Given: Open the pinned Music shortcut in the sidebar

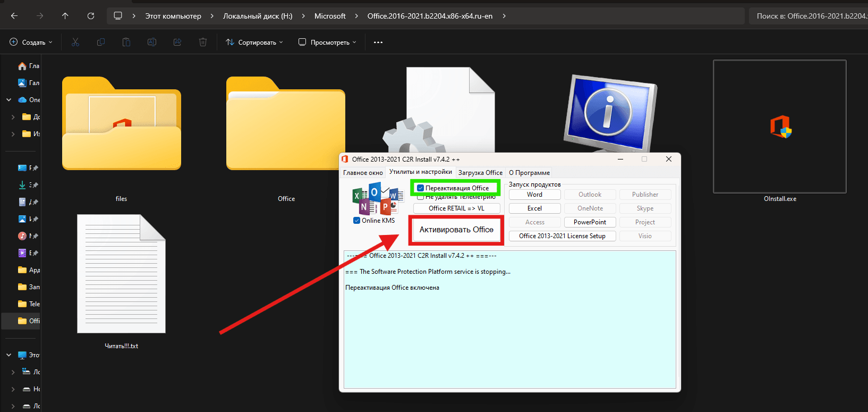Looking at the screenshot, I should click(29, 236).
